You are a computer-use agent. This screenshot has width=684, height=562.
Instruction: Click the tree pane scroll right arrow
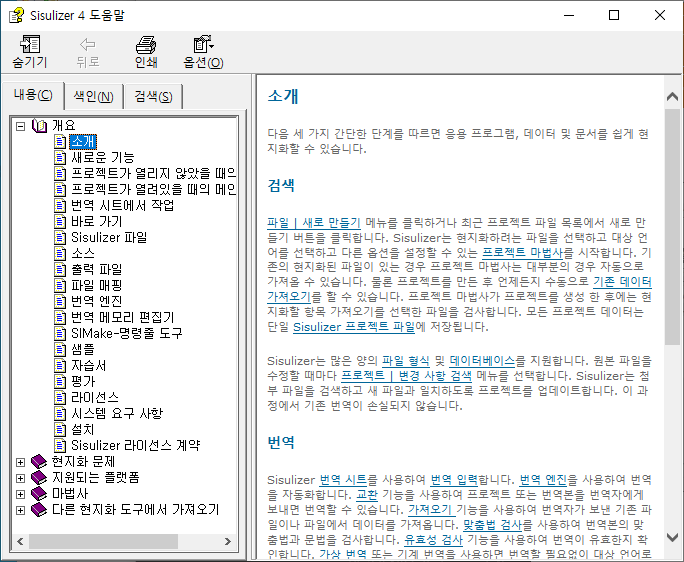[228, 541]
